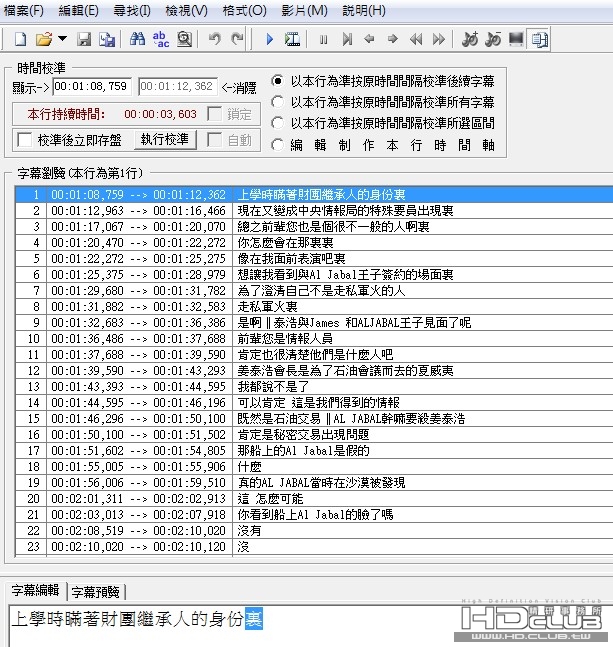Select subtitle row 15 既然是石油交易
The width and height of the screenshot is (613, 647).
coord(314,419)
